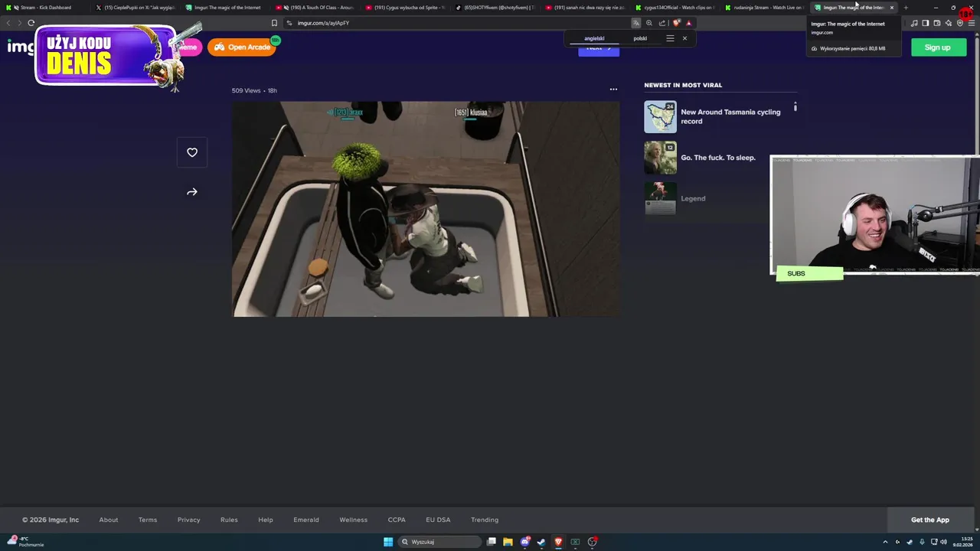Image resolution: width=980 pixels, height=551 pixels.
Task: Switch to sanah nic dwa razy tab
Action: click(586, 8)
